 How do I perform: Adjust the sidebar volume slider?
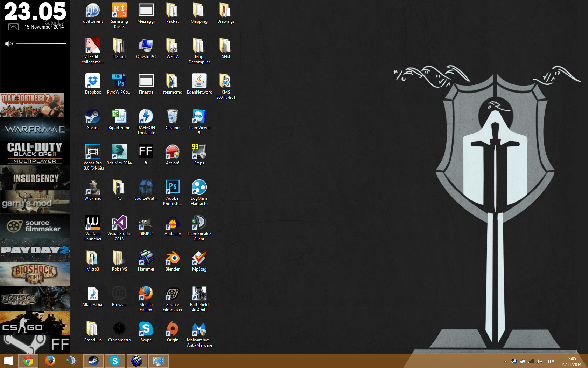click(x=41, y=43)
